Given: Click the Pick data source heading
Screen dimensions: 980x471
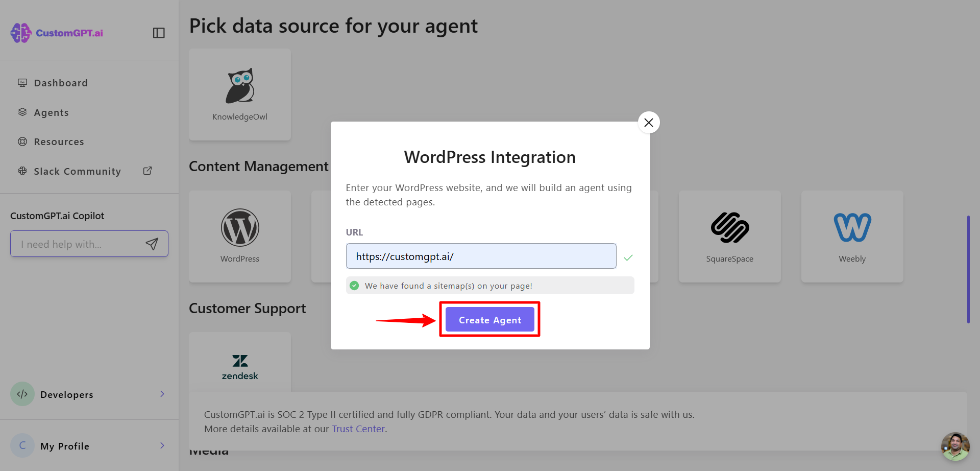Looking at the screenshot, I should pos(333,26).
